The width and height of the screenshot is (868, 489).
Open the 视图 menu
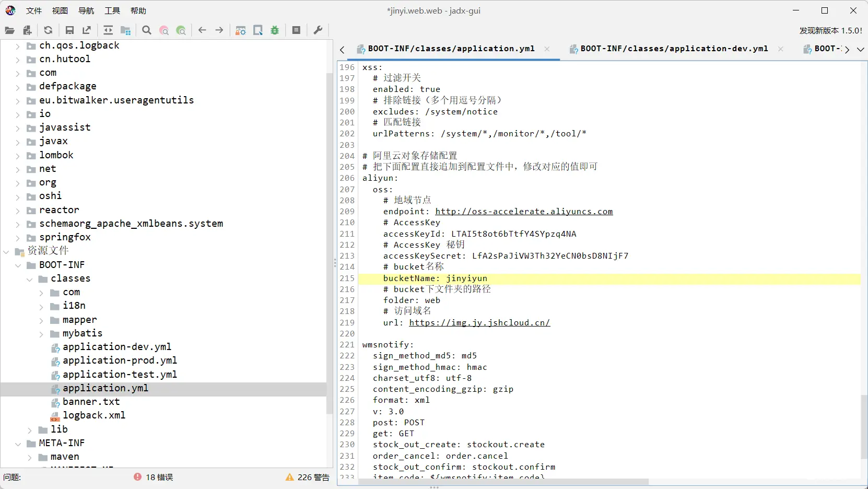tap(60, 10)
